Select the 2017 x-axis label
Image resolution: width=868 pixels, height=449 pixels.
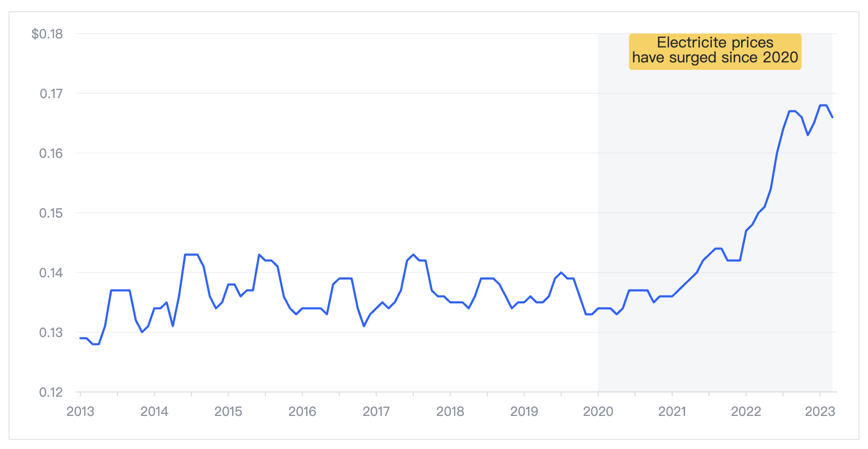click(376, 412)
